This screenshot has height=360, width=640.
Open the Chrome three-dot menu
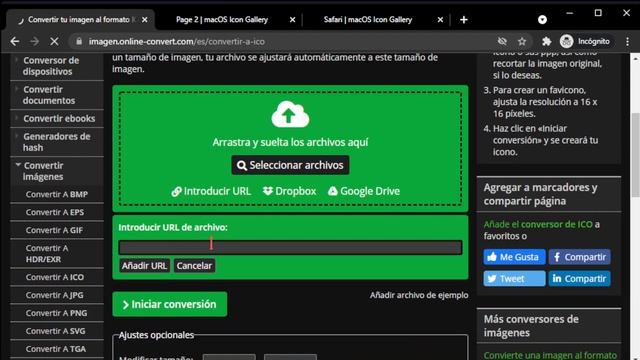point(627,41)
